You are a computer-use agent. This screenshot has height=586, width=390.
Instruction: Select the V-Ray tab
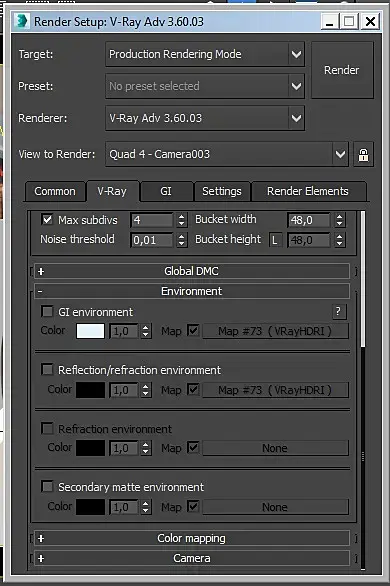click(112, 191)
